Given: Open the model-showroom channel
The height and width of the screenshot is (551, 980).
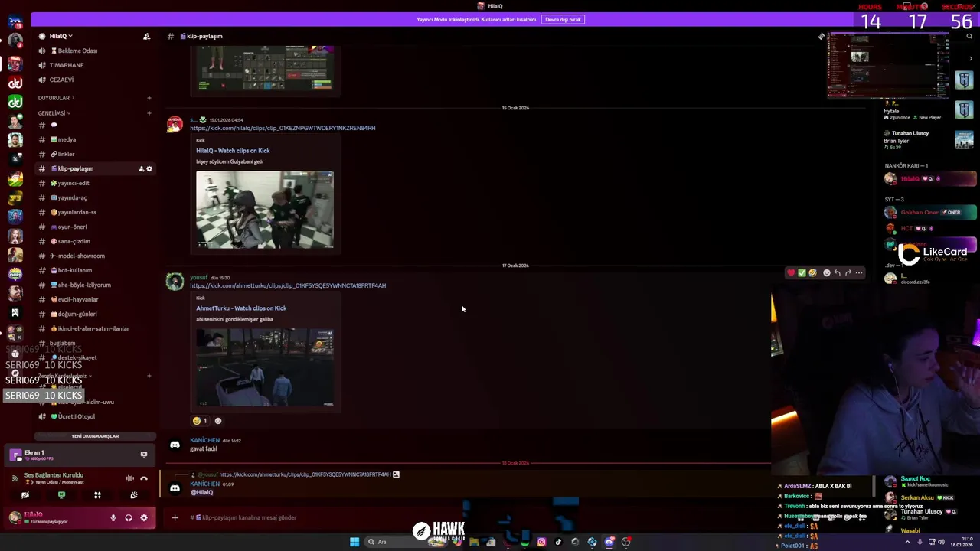Looking at the screenshot, I should point(81,256).
